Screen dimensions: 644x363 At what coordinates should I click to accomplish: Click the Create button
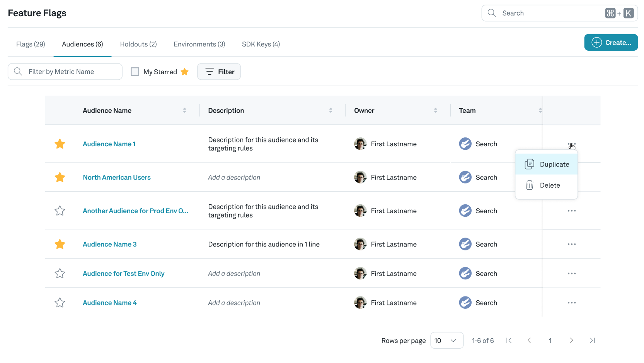611,43
